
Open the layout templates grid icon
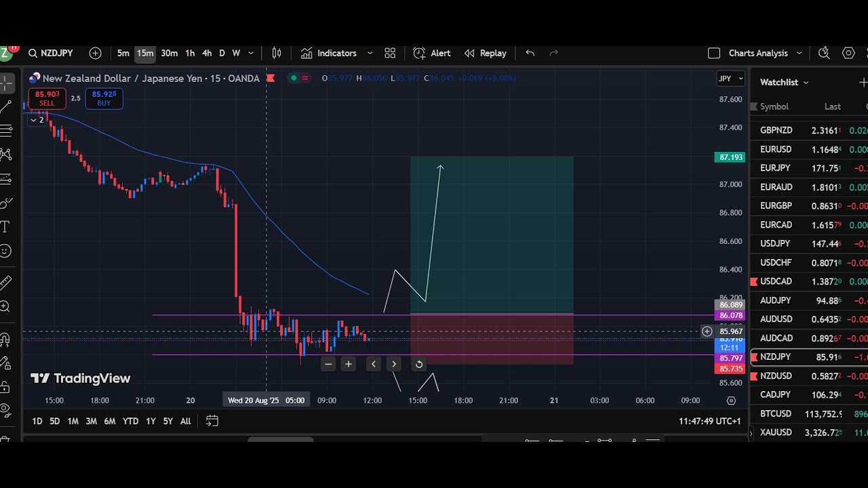pos(390,53)
